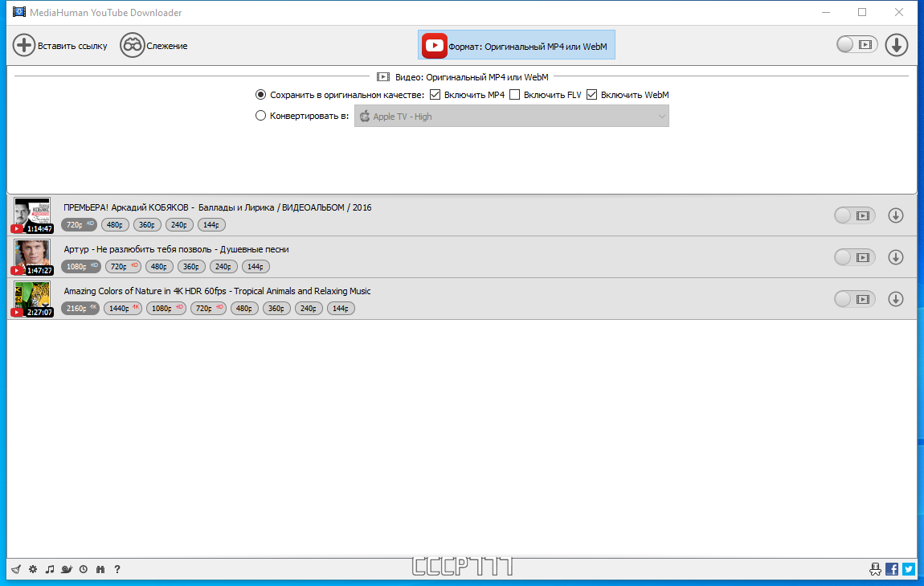Choose 144p for the Артур video
The width and height of the screenshot is (924, 586).
[x=256, y=266]
